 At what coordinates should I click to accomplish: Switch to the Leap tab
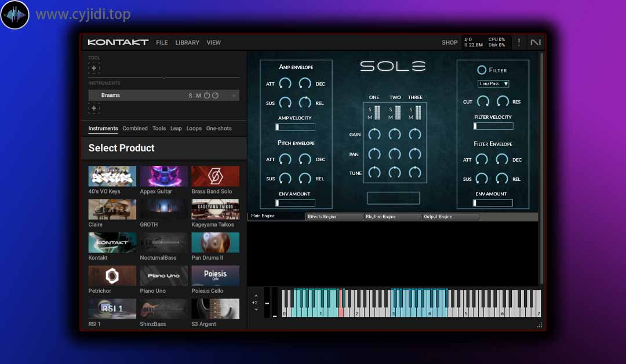[x=176, y=129]
